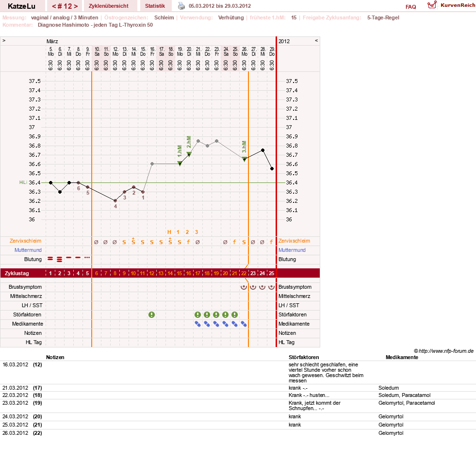Collapse chart with the top-left > arrow
Image resolution: width=476 pixels, height=462 pixels.
4,40
